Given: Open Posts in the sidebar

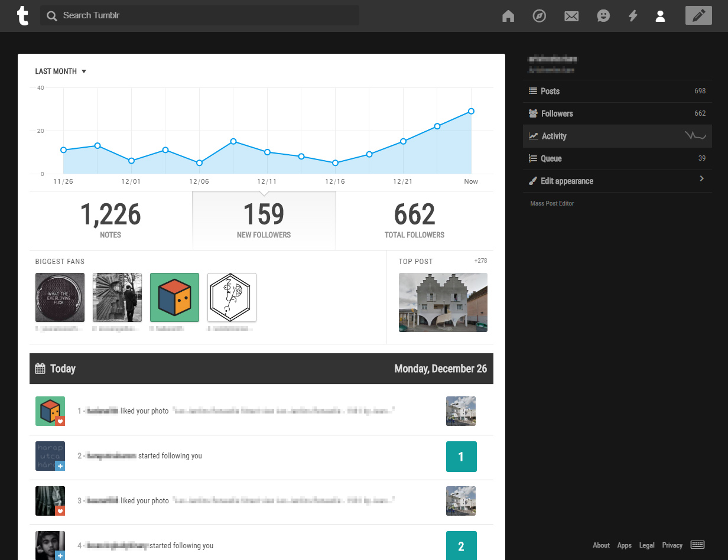Looking at the screenshot, I should click(617, 91).
